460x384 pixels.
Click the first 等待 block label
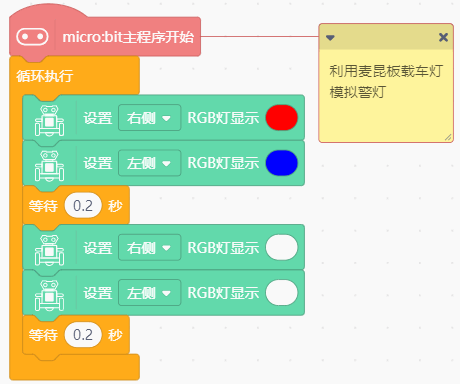pos(43,206)
